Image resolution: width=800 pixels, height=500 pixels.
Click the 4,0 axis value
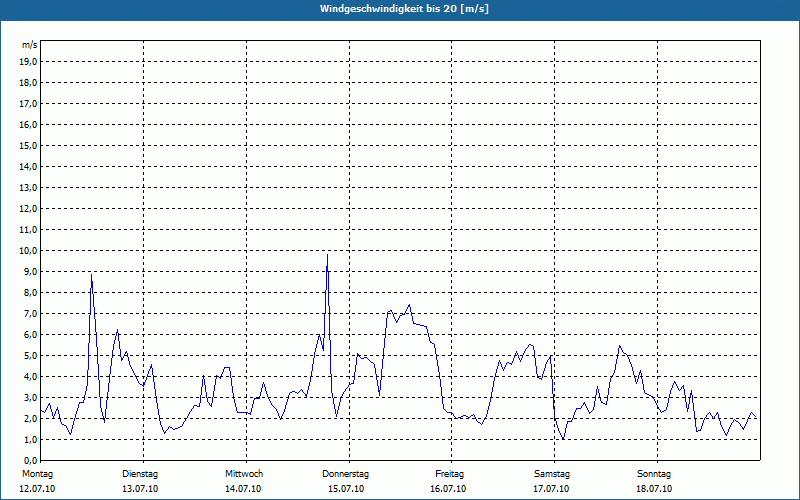coord(31,377)
